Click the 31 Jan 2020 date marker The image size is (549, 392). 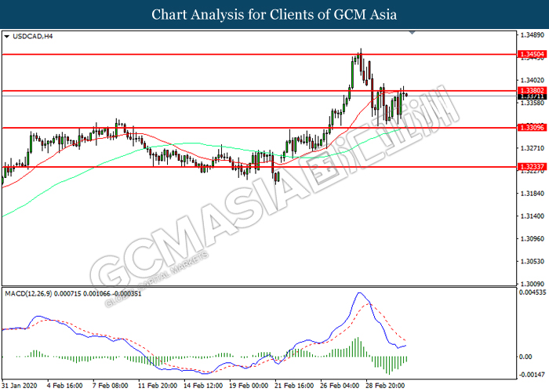tap(20, 386)
